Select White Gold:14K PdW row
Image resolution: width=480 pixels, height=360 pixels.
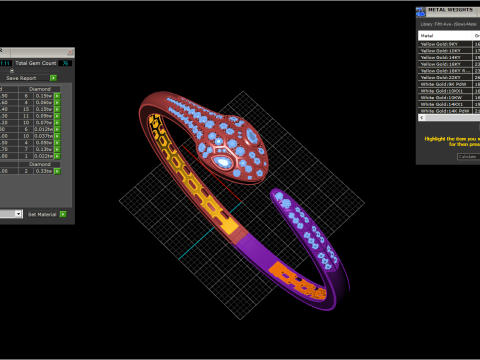[445, 111]
